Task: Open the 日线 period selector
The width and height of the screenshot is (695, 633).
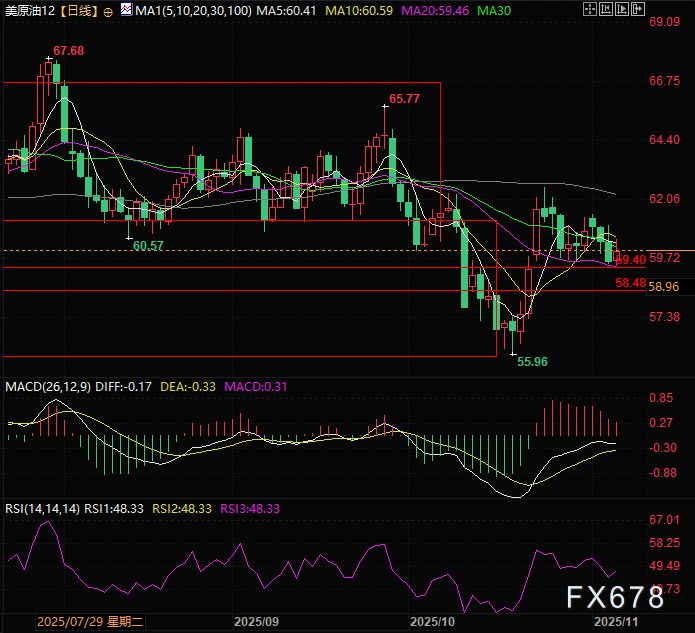Action: (79, 12)
